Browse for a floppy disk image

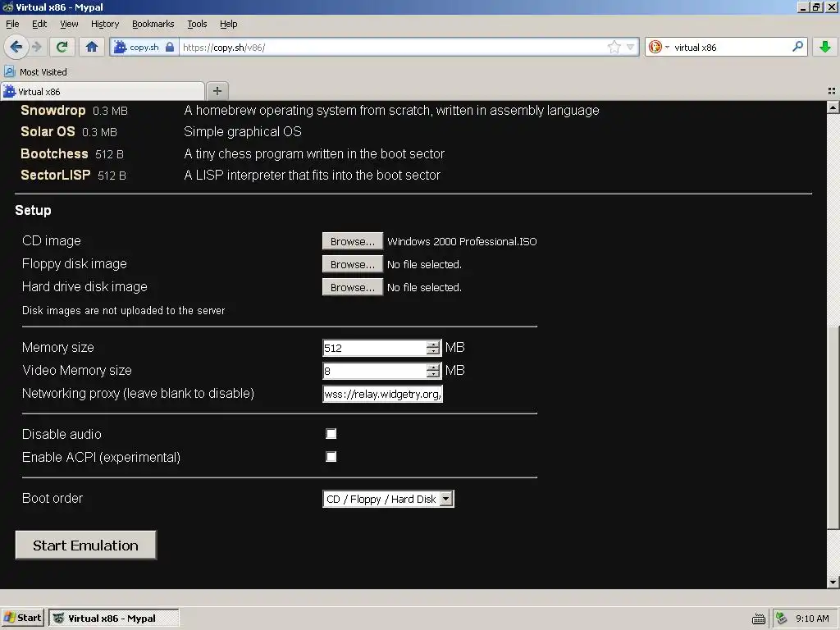pyautogui.click(x=353, y=264)
